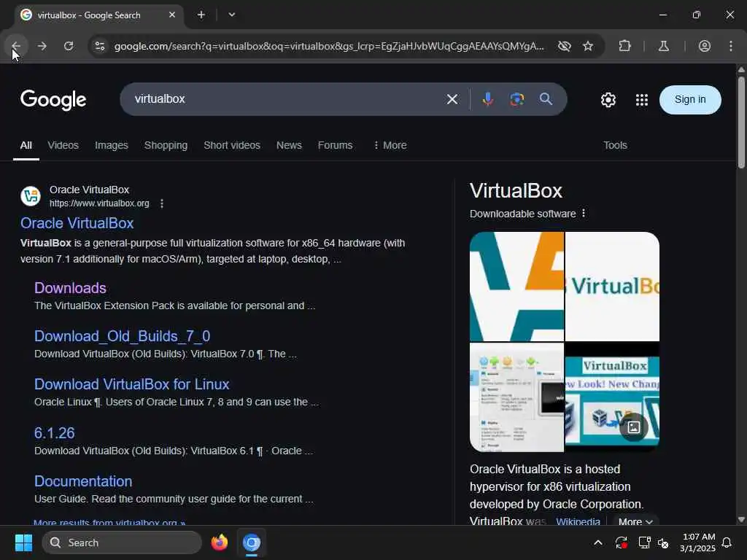Switch to the Videos tab
This screenshot has width=747, height=560.
pyautogui.click(x=63, y=145)
